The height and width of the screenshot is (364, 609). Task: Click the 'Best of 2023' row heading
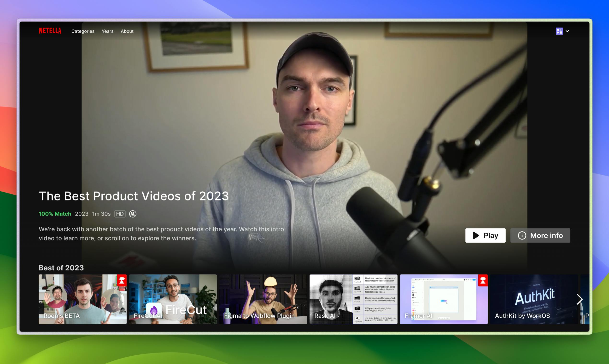(x=61, y=268)
